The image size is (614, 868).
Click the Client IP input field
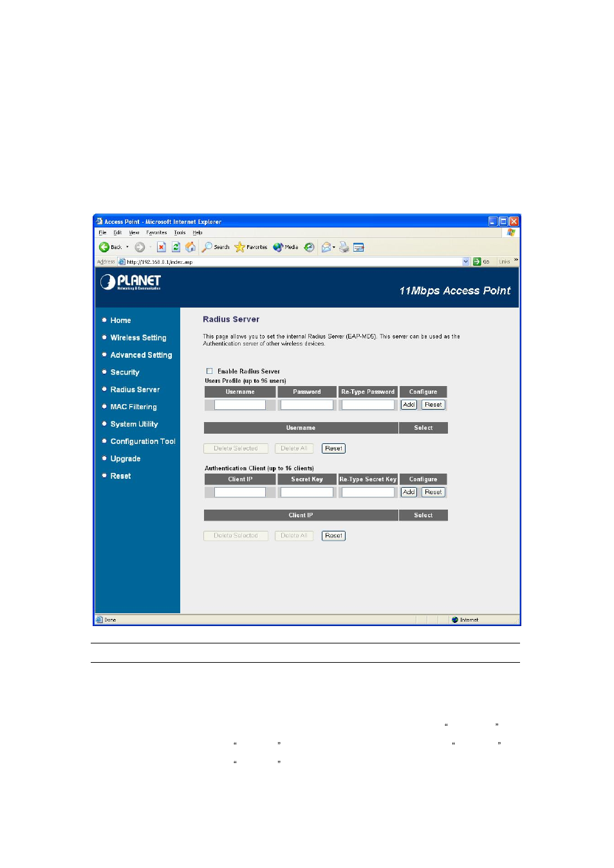pyautogui.click(x=240, y=492)
